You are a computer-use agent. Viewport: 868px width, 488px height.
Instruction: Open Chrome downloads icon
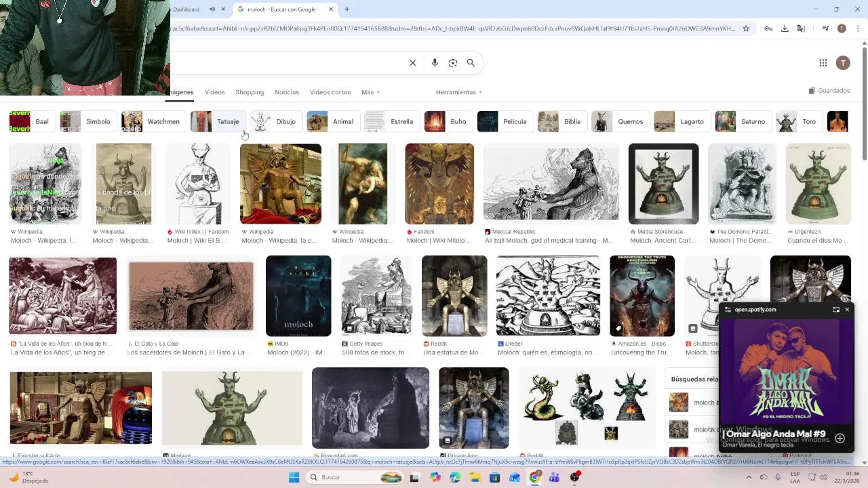[785, 28]
